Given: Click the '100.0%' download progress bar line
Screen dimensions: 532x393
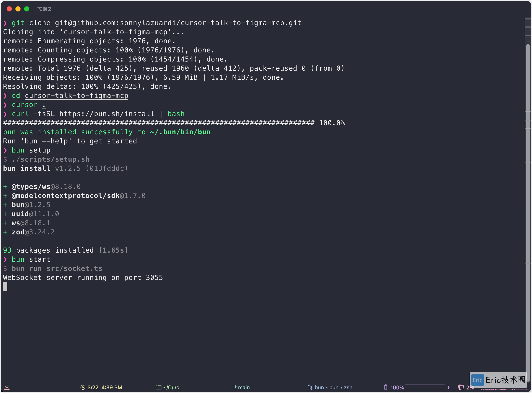Looking at the screenshot, I should [174, 123].
